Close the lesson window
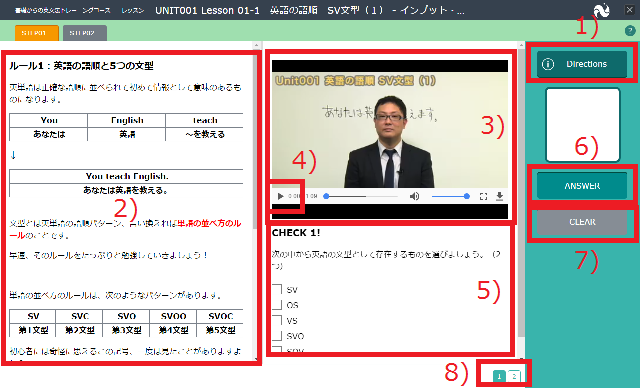Screen dimensions: 640x388 pos(630,10)
